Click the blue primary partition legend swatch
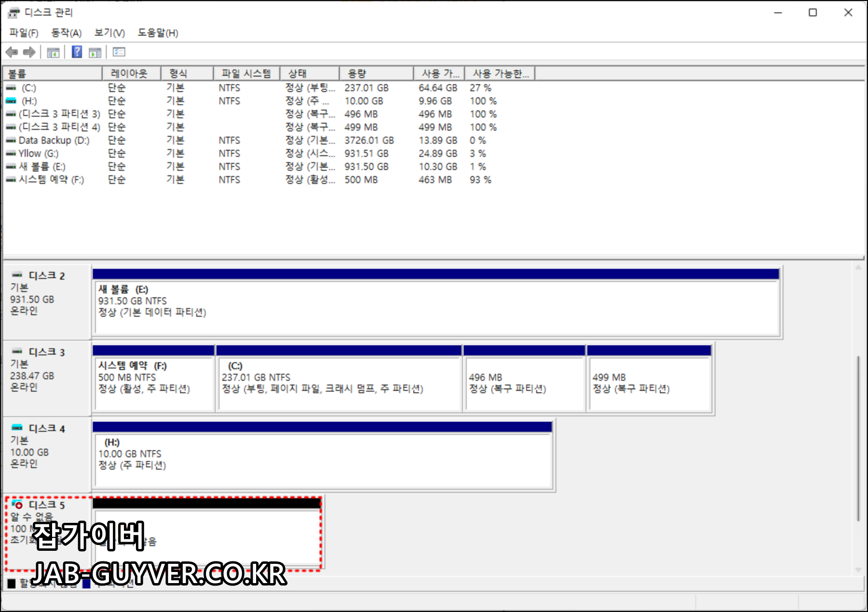868x612 pixels. pyautogui.click(x=86, y=584)
